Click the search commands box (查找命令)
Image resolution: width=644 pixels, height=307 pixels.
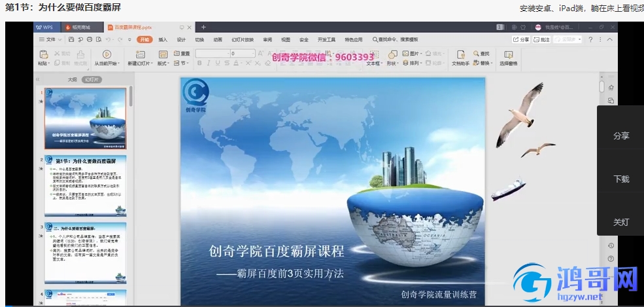[395, 39]
